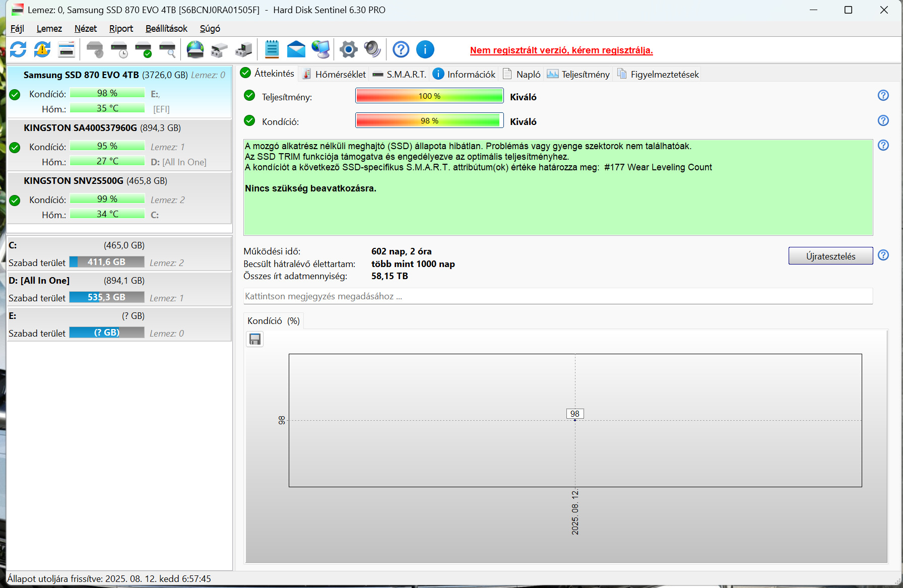Open the Beállítások menu

point(166,29)
